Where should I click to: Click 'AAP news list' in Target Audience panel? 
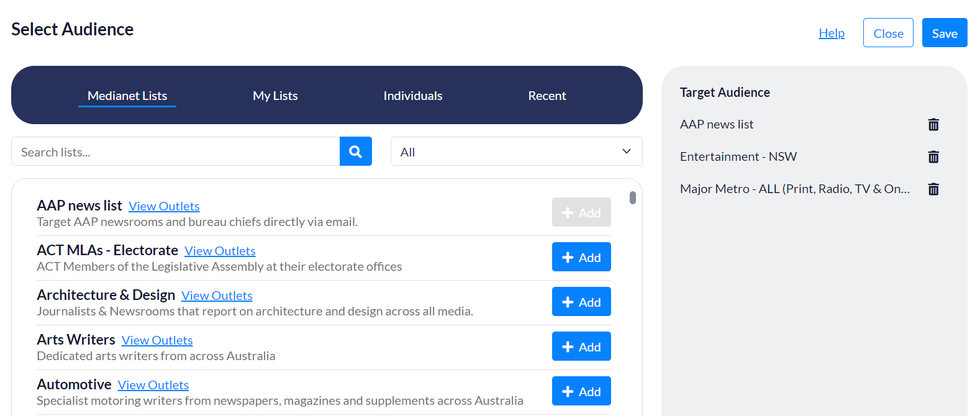pos(717,124)
